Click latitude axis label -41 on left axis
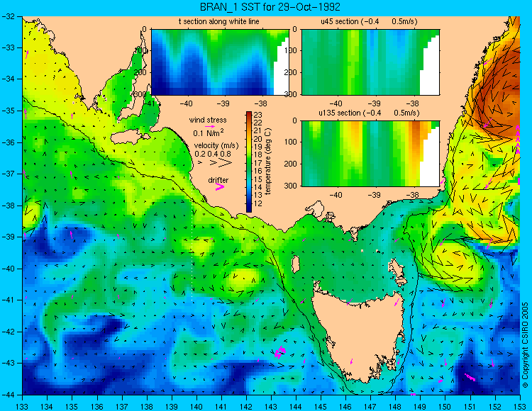Screen dimensions: 532x411 point(9,300)
